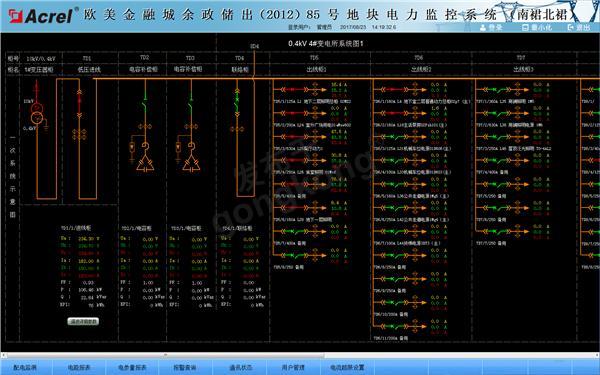Select the TD1 current transformer symbols
This screenshot has width=600, height=375.
point(79,134)
